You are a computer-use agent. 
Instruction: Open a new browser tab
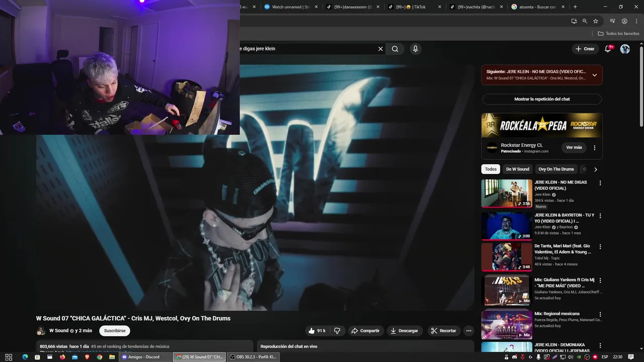[x=575, y=7]
